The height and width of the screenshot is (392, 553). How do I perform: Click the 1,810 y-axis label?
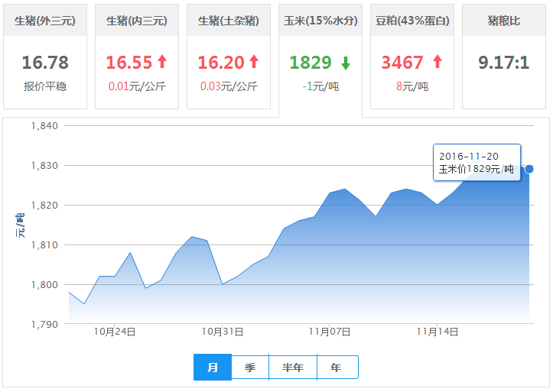point(44,245)
